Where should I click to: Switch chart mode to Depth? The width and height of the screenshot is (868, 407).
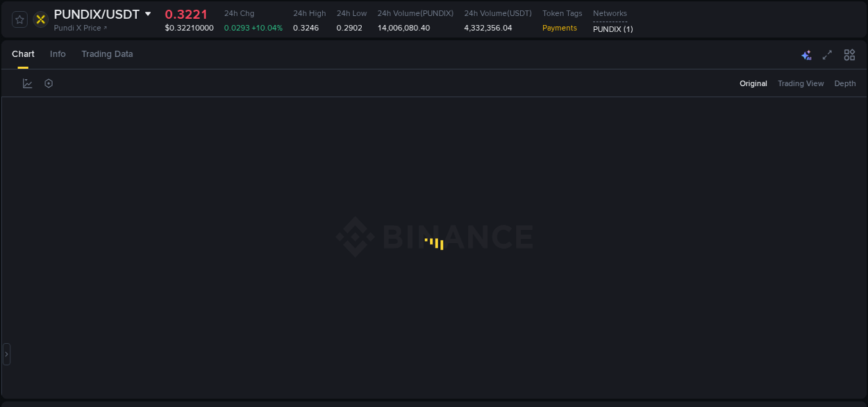[x=844, y=83]
